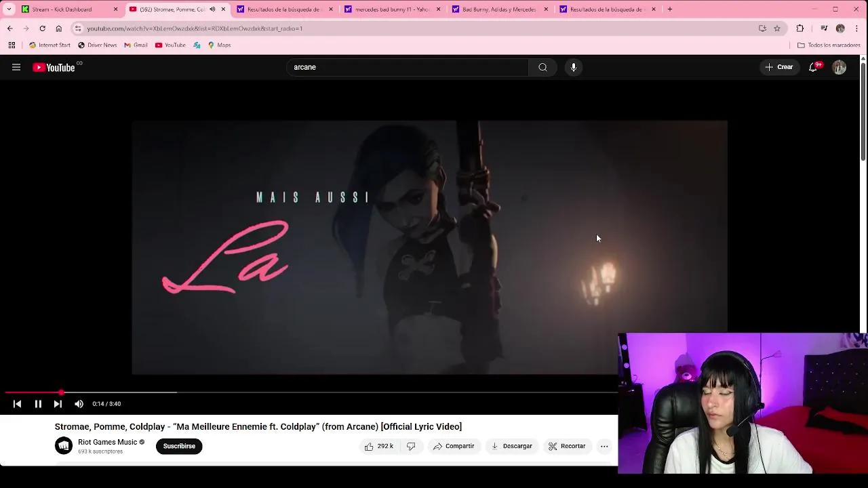Image resolution: width=868 pixels, height=488 pixels.
Task: Open the Chrome profile avatar
Action: [x=840, y=28]
